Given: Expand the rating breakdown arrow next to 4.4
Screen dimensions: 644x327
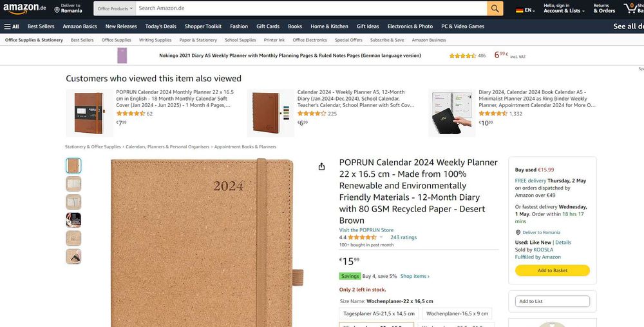Looking at the screenshot, I should pyautogui.click(x=381, y=237).
